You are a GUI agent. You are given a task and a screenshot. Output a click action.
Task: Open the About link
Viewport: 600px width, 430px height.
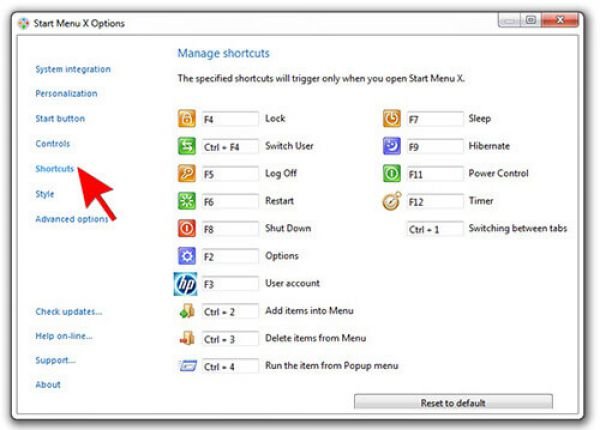click(x=48, y=385)
